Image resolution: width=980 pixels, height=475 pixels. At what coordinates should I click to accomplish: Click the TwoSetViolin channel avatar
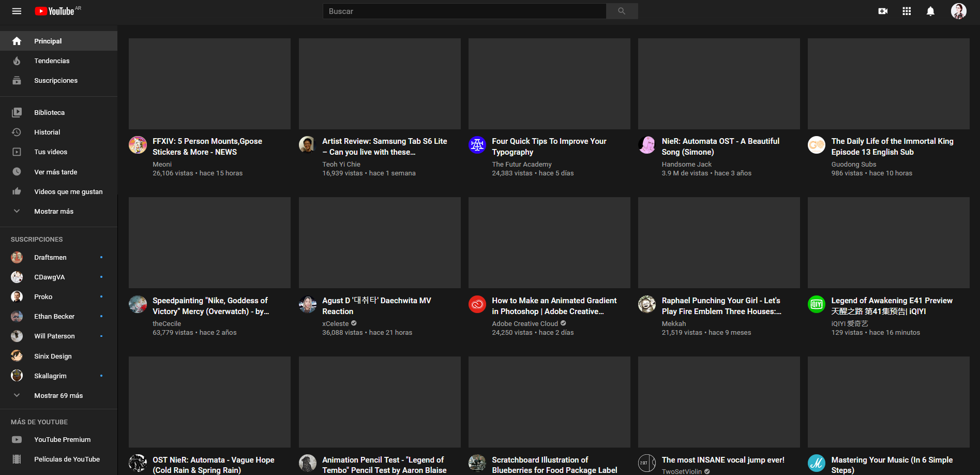coord(646,463)
